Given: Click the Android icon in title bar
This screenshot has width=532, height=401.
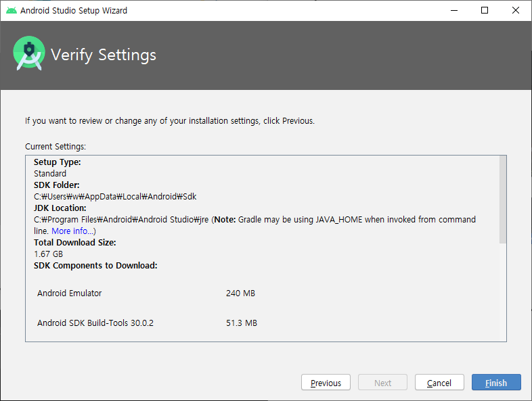Looking at the screenshot, I should click(x=12, y=11).
